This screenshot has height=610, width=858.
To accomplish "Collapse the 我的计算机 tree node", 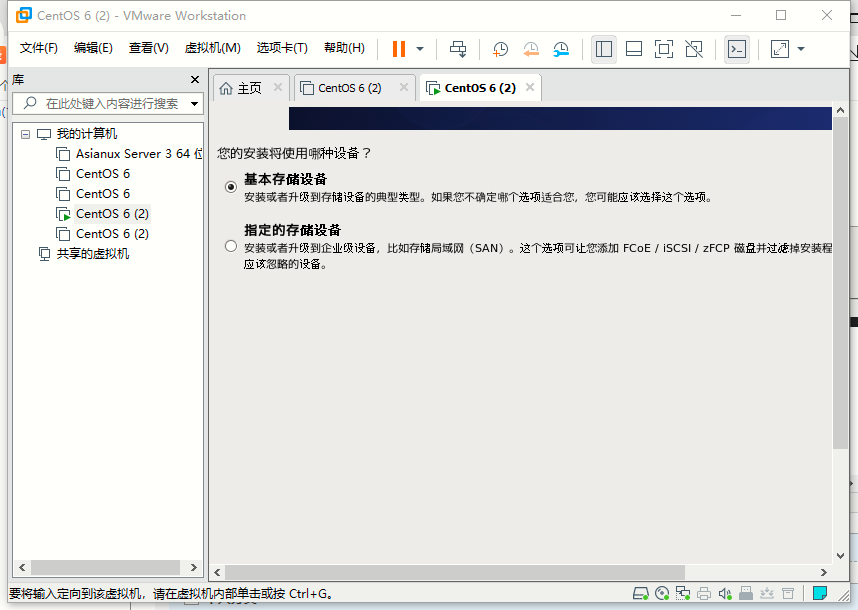I will click(25, 133).
